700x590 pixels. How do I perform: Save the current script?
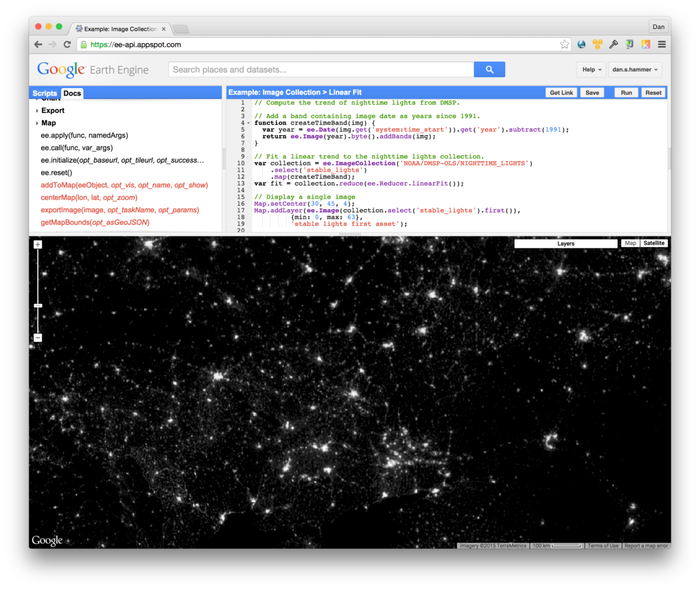(592, 93)
